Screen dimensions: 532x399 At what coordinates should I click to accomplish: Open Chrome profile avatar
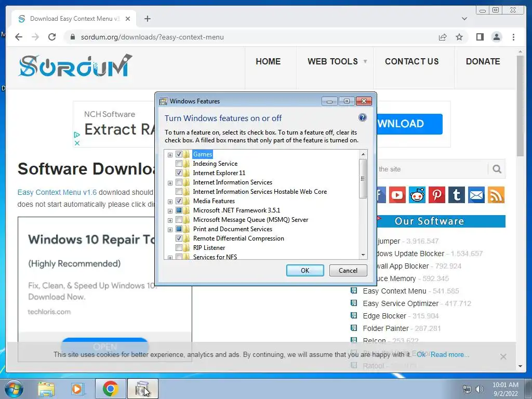click(x=497, y=37)
